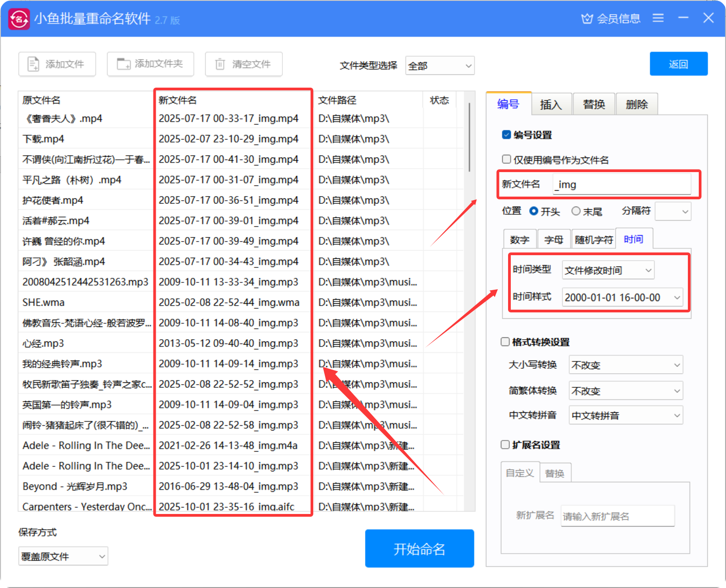Click the 开始命名 button
Viewport: 726px width, 588px height.
419,548
